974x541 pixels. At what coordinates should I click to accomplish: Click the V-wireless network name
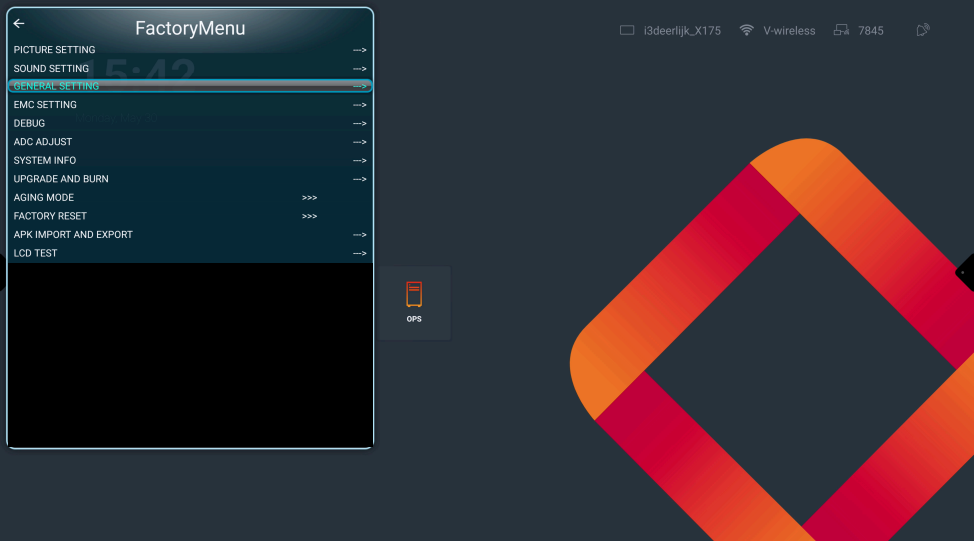point(789,31)
